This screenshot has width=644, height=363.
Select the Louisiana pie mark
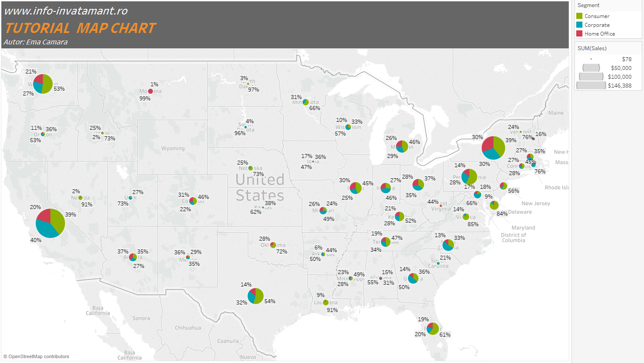click(x=326, y=303)
